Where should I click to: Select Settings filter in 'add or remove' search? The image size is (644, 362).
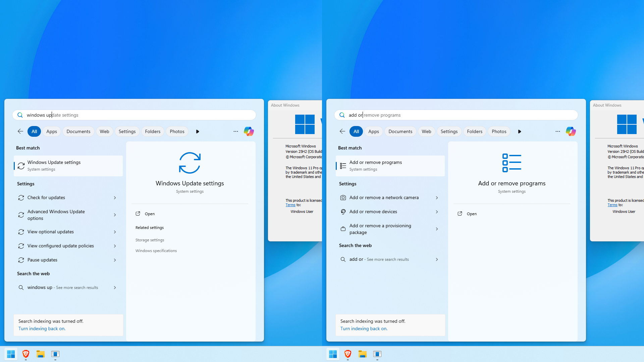tap(449, 131)
